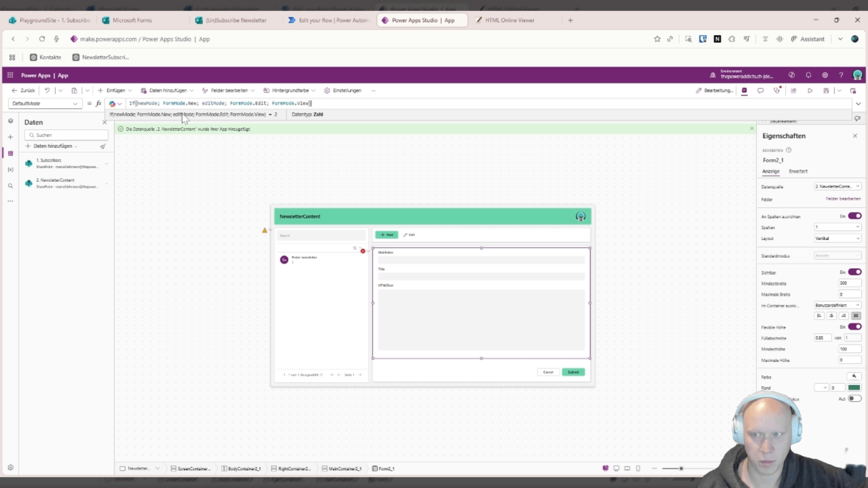Close the Daten panel
This screenshot has width=868, height=488.
coord(104,122)
